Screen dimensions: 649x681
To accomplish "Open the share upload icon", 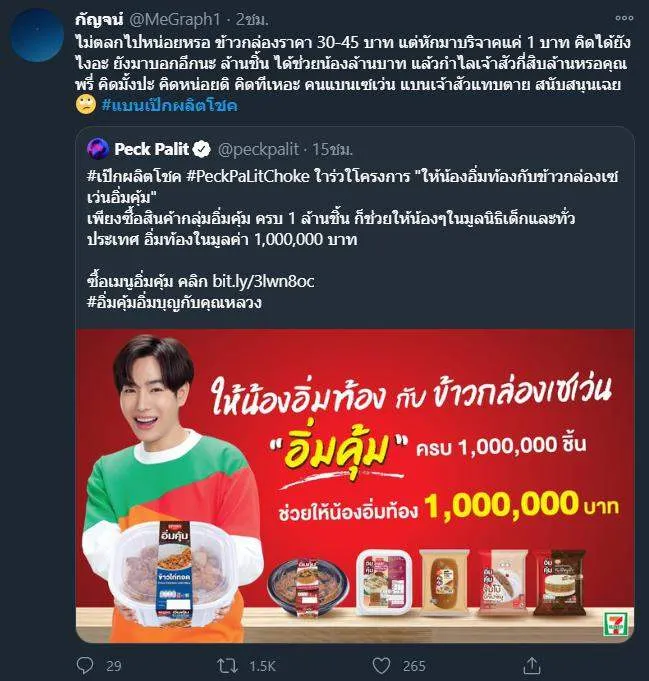I will pyautogui.click(x=532, y=665).
